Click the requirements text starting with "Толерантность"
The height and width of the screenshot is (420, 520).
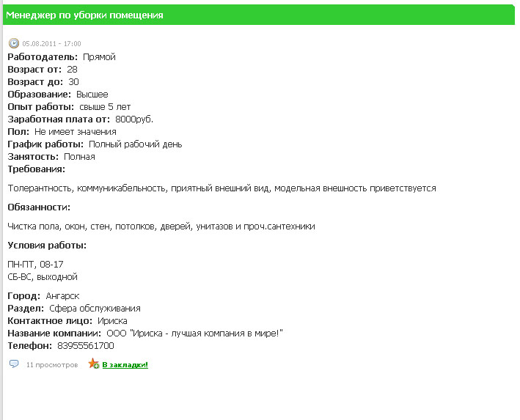tap(221, 188)
